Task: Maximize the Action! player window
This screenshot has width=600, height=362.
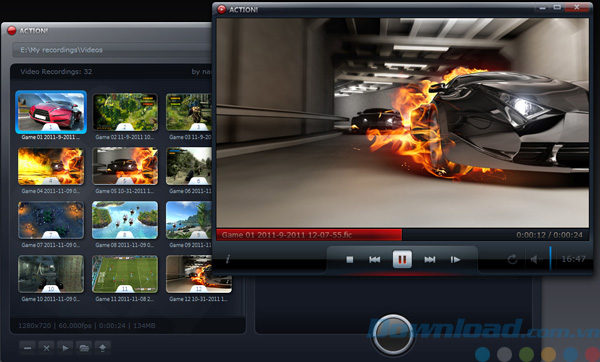Action: (x=557, y=8)
